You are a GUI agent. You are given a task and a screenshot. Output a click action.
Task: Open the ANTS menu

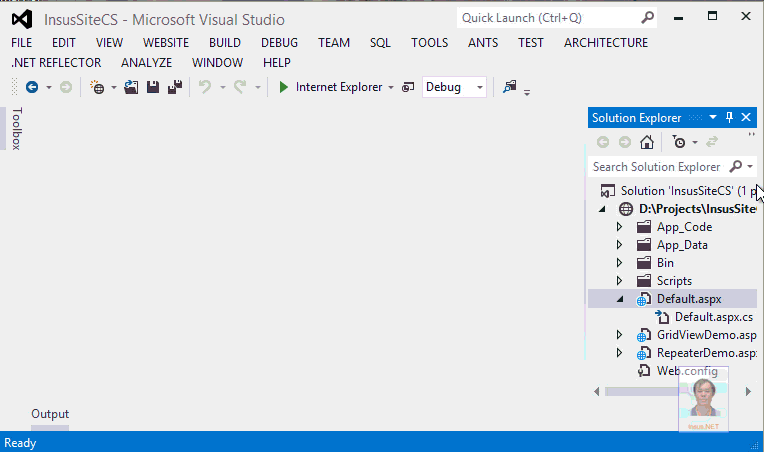point(483,43)
